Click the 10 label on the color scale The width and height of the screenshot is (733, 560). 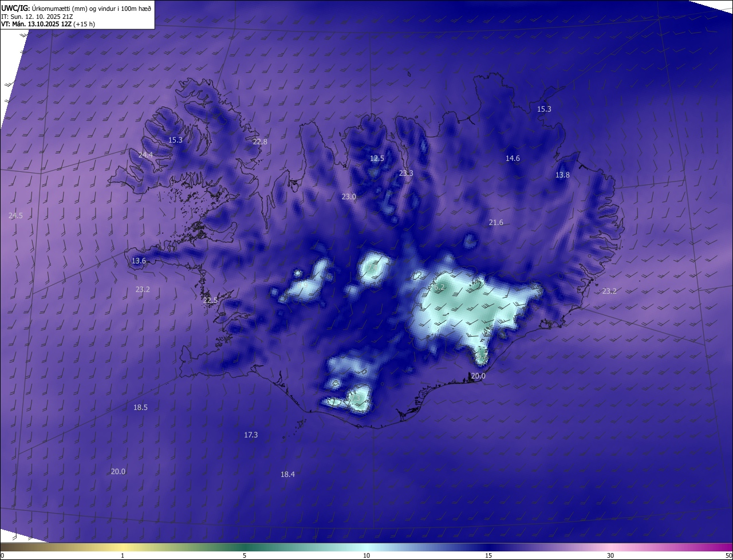(x=366, y=556)
